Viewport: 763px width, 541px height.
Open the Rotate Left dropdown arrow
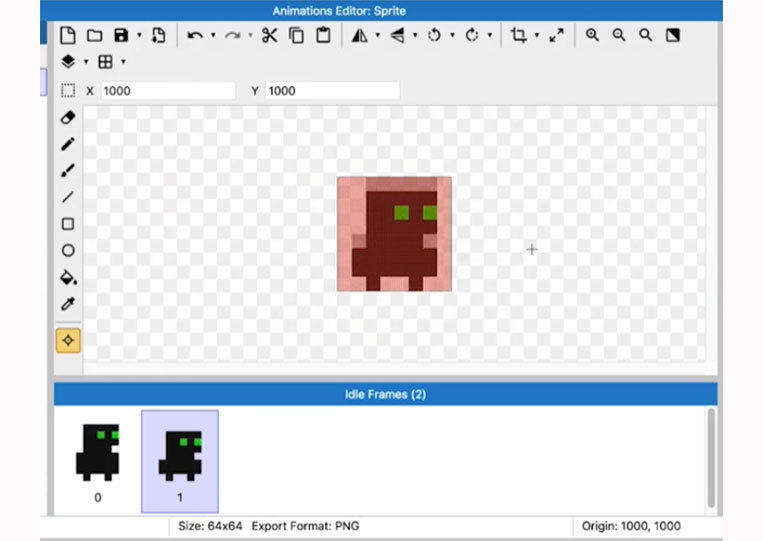coord(453,36)
